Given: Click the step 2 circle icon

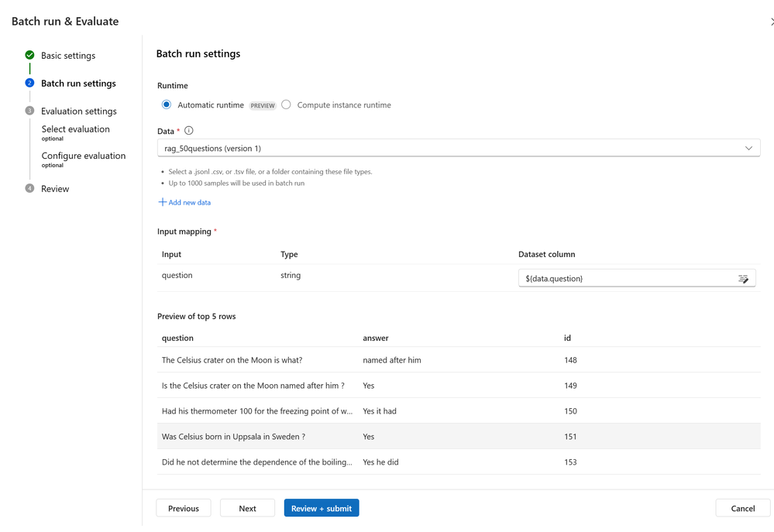Looking at the screenshot, I should pos(29,83).
